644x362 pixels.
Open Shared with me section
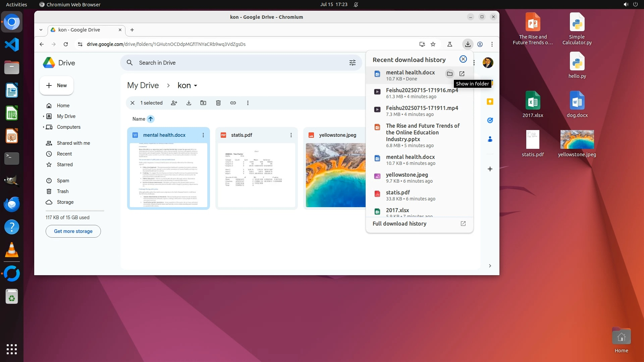[x=73, y=143]
